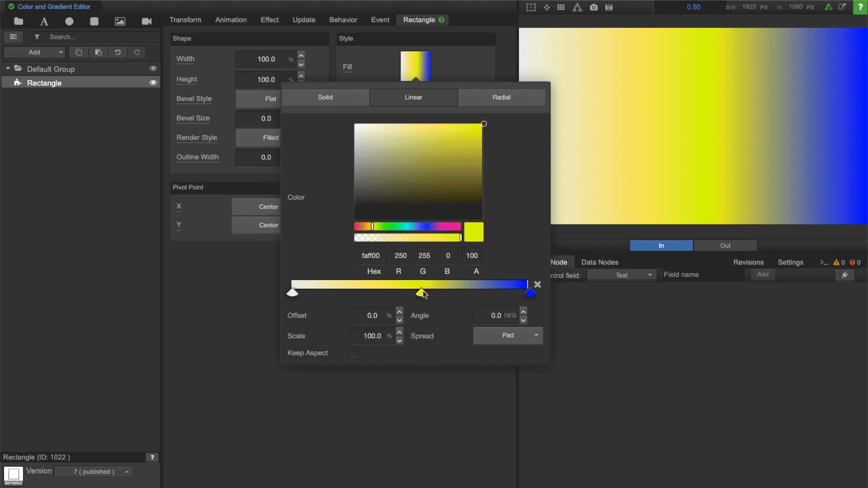
Task: Collapse the Default Group tree arrow
Action: 8,68
